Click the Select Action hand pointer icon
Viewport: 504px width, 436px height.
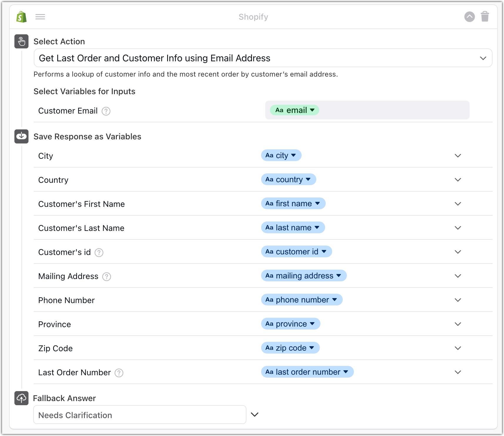[x=21, y=41]
